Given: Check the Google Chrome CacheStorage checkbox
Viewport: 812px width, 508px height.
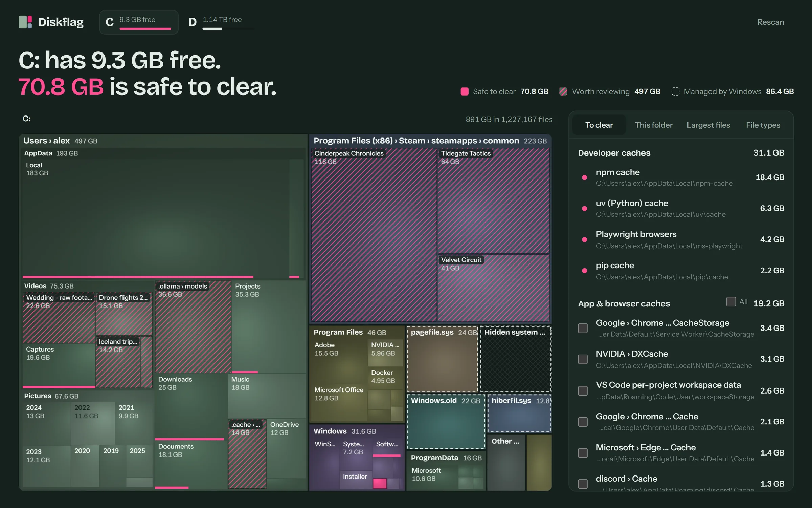Looking at the screenshot, I should (583, 328).
